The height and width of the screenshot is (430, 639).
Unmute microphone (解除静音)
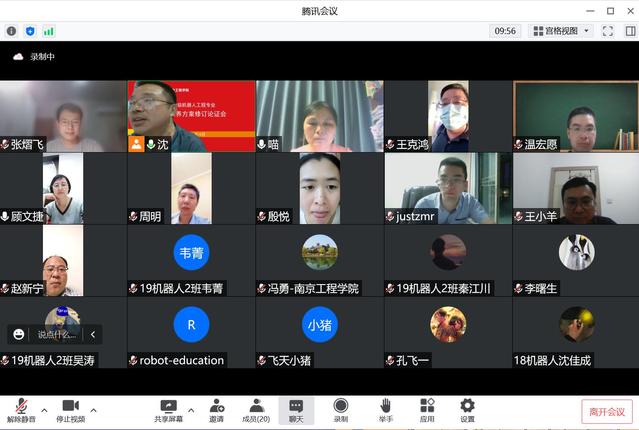click(x=20, y=410)
